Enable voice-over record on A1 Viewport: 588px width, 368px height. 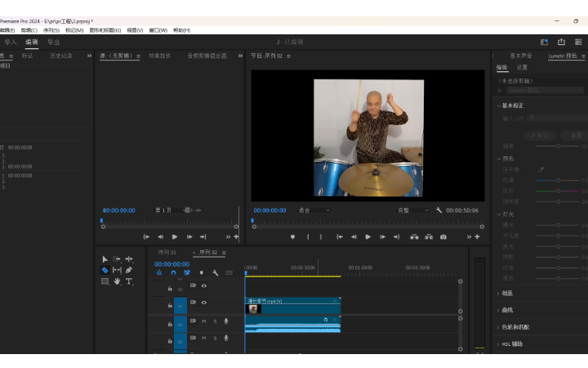226,321
